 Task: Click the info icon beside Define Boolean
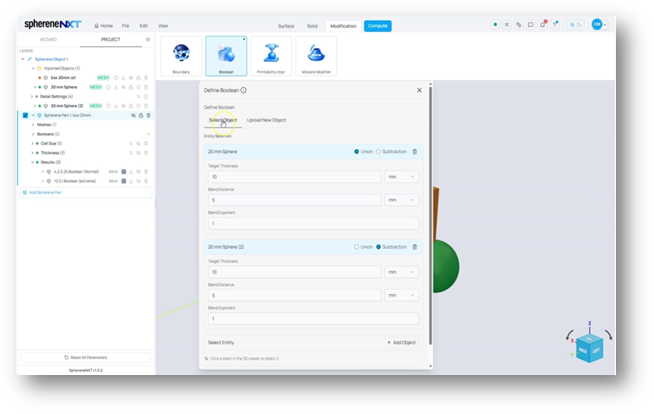click(x=244, y=90)
